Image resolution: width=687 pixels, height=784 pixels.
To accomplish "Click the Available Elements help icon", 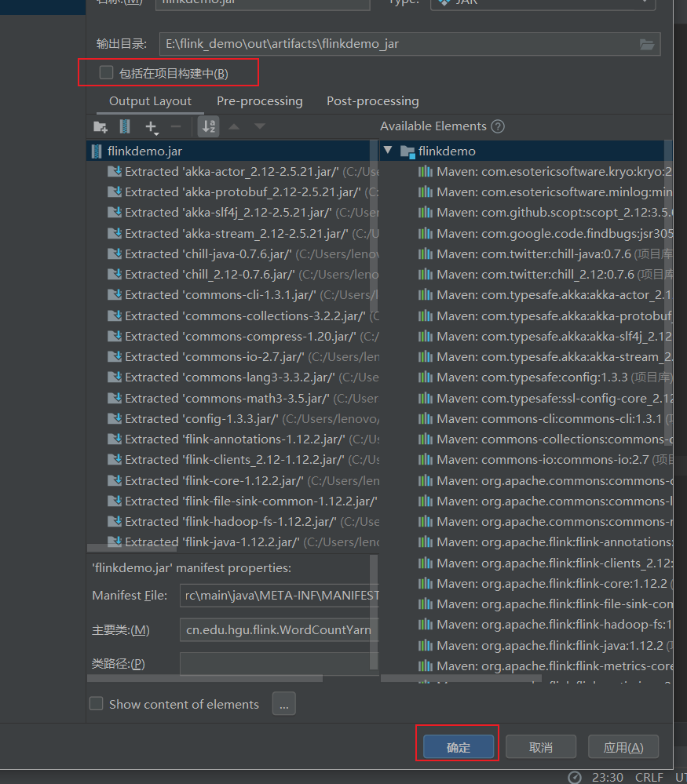I will (x=497, y=126).
